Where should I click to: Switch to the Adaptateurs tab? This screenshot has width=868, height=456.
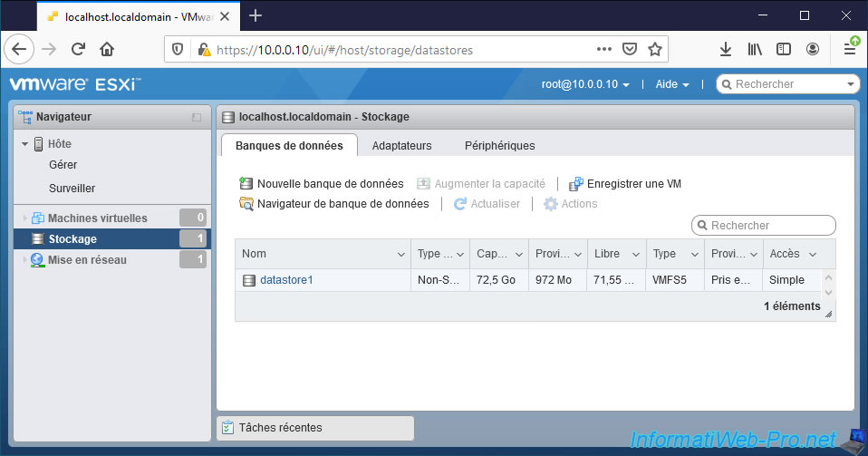coord(402,146)
